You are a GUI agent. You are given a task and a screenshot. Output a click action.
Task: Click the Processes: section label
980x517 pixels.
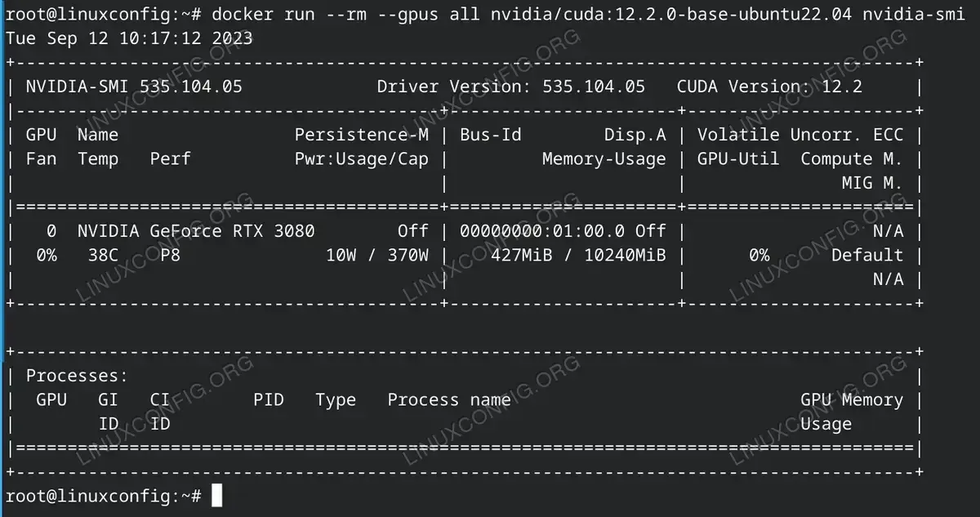pos(78,376)
